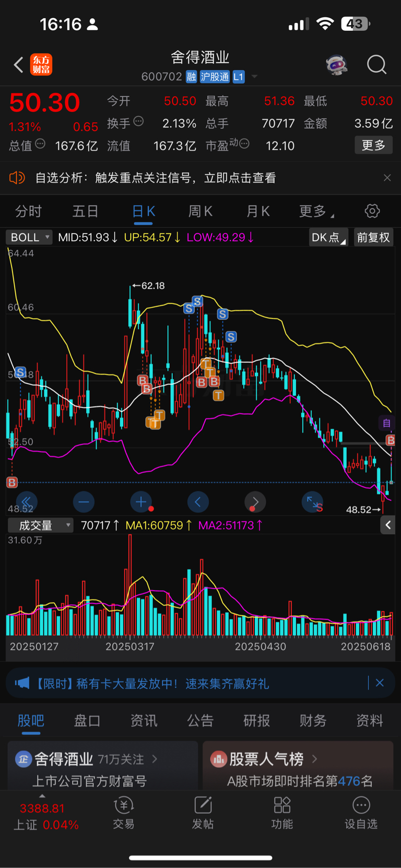Open the BOLL indicator dropdown
Image resolution: width=401 pixels, height=868 pixels.
pyautogui.click(x=29, y=237)
